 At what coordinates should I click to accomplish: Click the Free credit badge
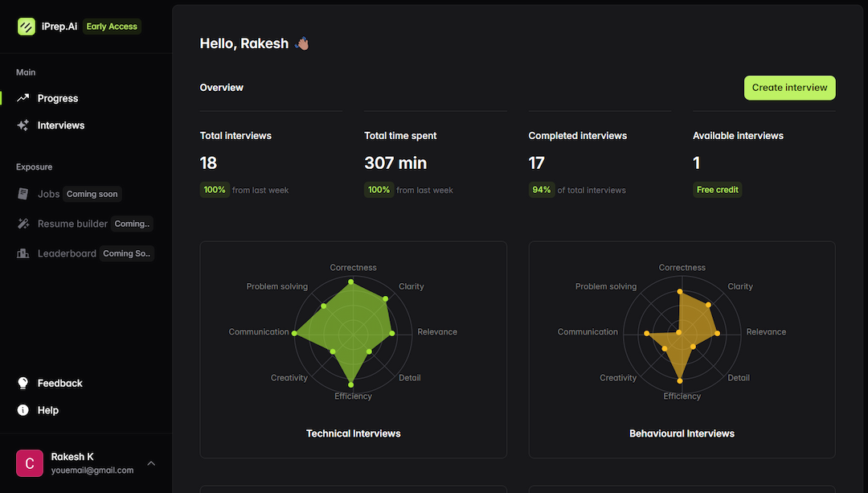tap(717, 190)
